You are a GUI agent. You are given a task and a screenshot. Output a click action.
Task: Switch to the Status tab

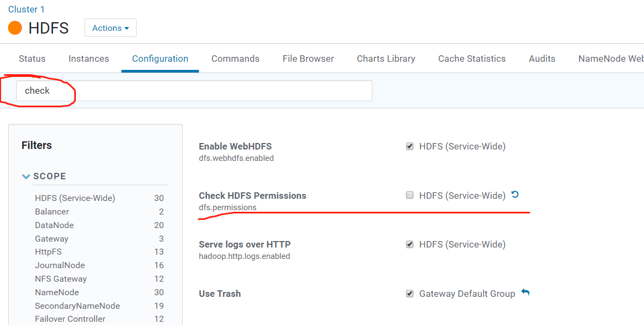[x=31, y=58]
